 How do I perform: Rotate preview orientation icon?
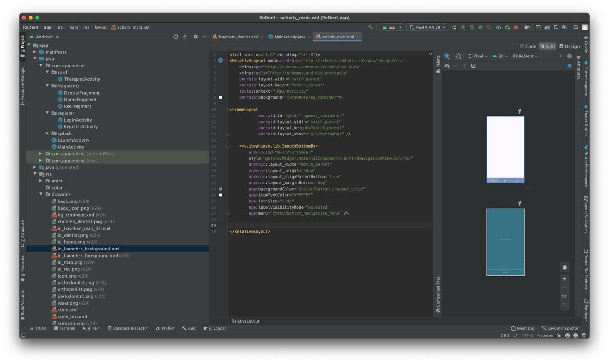(458, 56)
